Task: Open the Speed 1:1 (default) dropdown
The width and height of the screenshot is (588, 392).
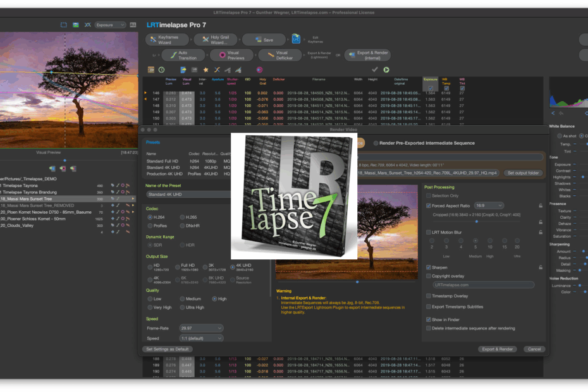Action: click(202, 338)
